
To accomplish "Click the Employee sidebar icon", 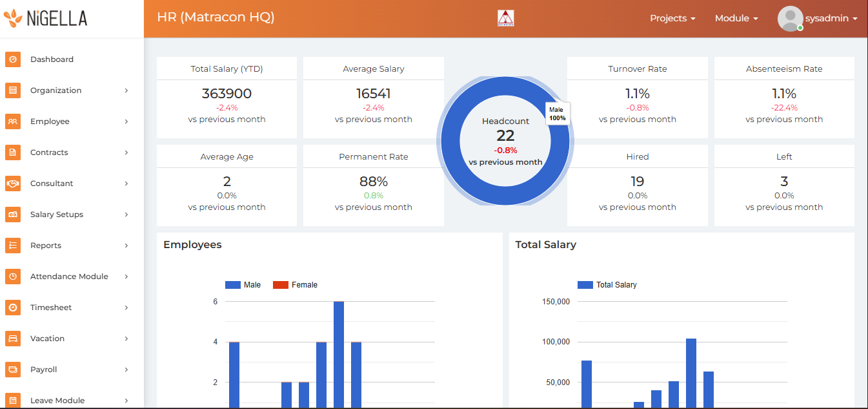I will [13, 121].
